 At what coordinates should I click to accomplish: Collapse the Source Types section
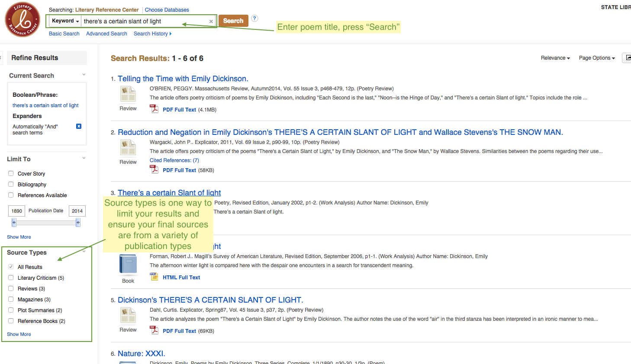pos(84,252)
